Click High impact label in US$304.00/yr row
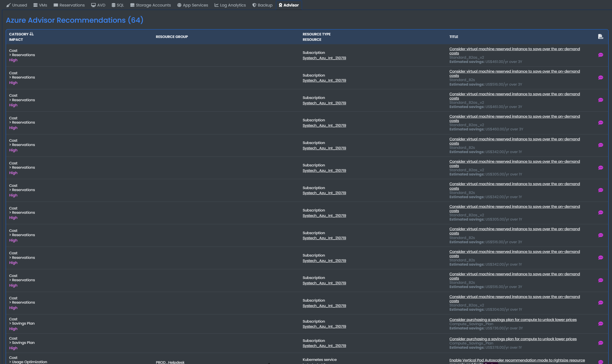This screenshot has width=612, height=364. (13, 308)
